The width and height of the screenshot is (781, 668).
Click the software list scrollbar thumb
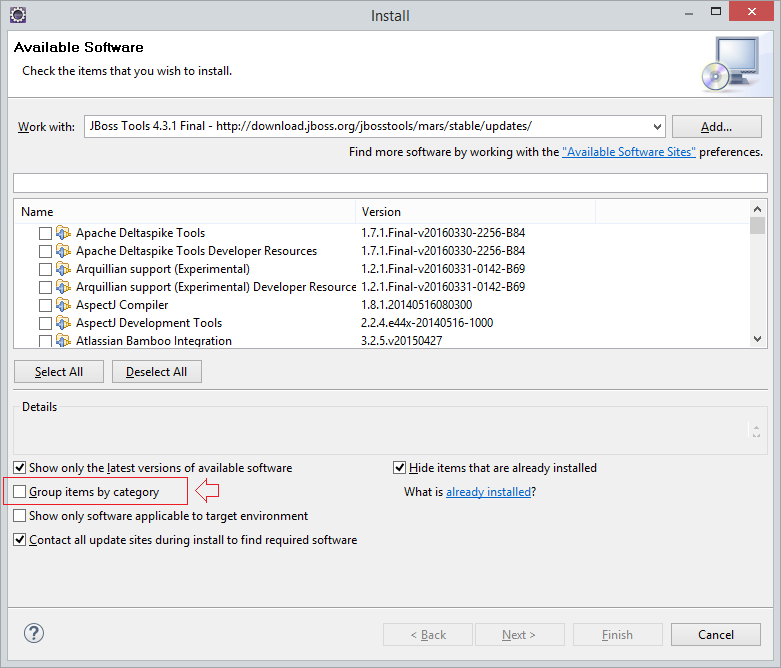(757, 225)
